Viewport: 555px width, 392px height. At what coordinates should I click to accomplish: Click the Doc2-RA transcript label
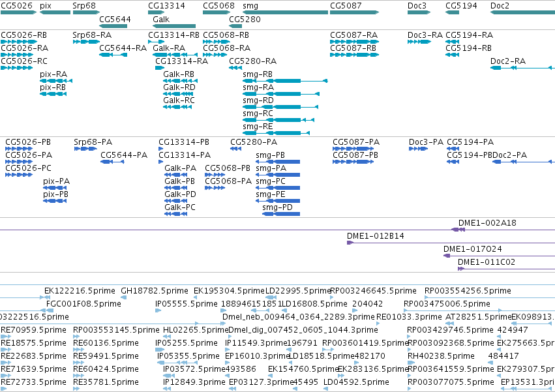click(x=508, y=61)
